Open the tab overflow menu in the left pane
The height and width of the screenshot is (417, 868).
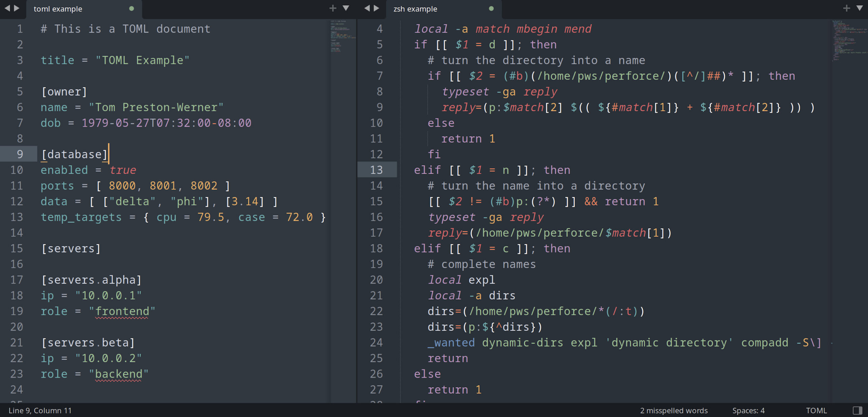pos(346,8)
